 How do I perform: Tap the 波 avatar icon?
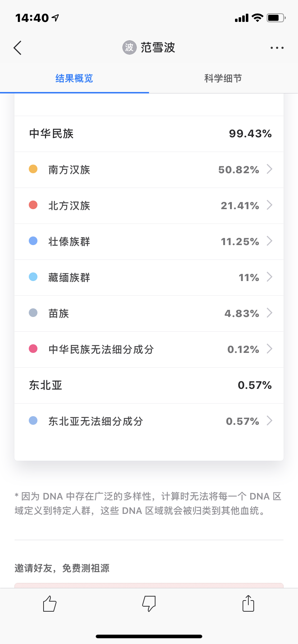129,47
